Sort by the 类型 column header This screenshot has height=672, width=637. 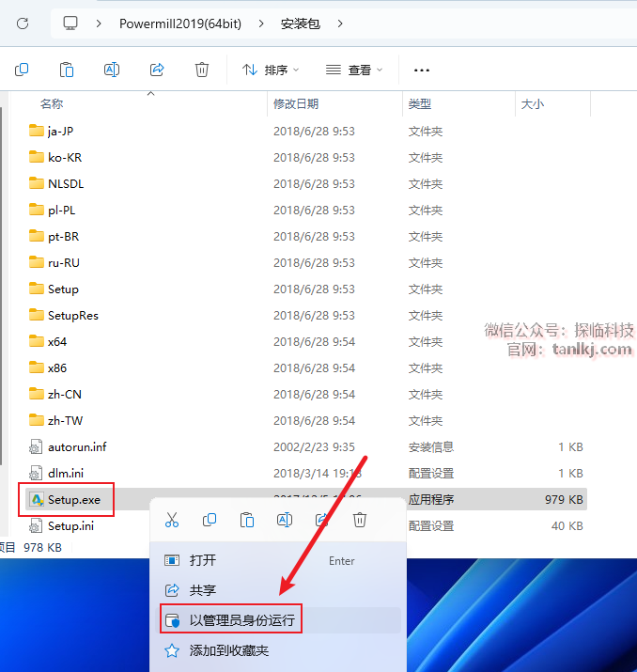point(420,103)
